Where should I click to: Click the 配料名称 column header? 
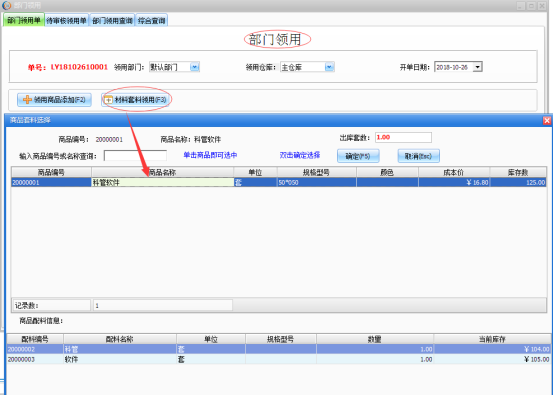(x=120, y=339)
